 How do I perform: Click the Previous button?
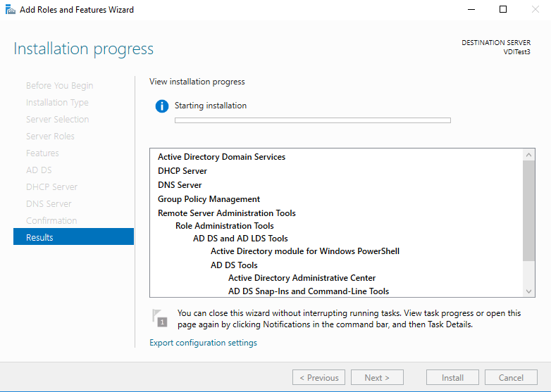click(318, 377)
